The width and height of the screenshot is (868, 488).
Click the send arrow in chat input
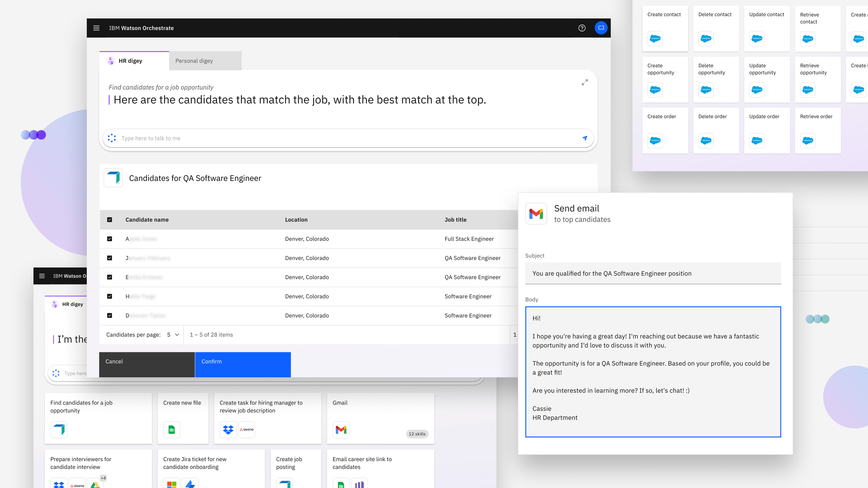(x=585, y=138)
